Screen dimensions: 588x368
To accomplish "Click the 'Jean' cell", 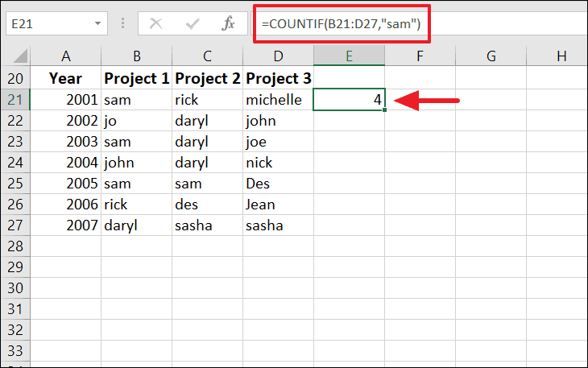I will [278, 205].
